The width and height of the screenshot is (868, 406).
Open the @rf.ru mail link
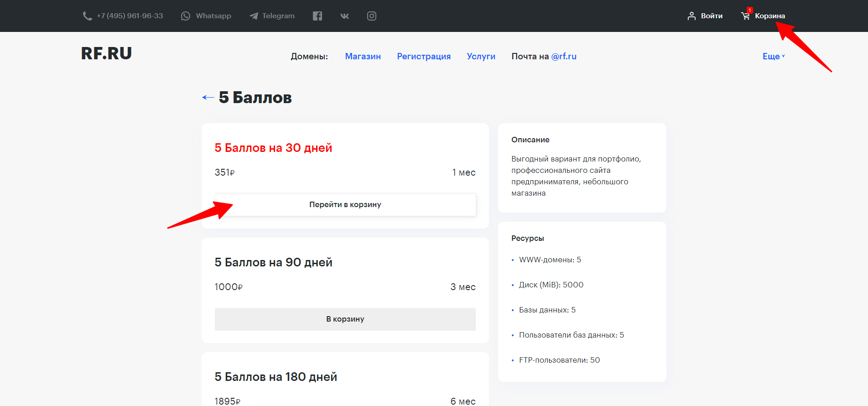tap(564, 56)
